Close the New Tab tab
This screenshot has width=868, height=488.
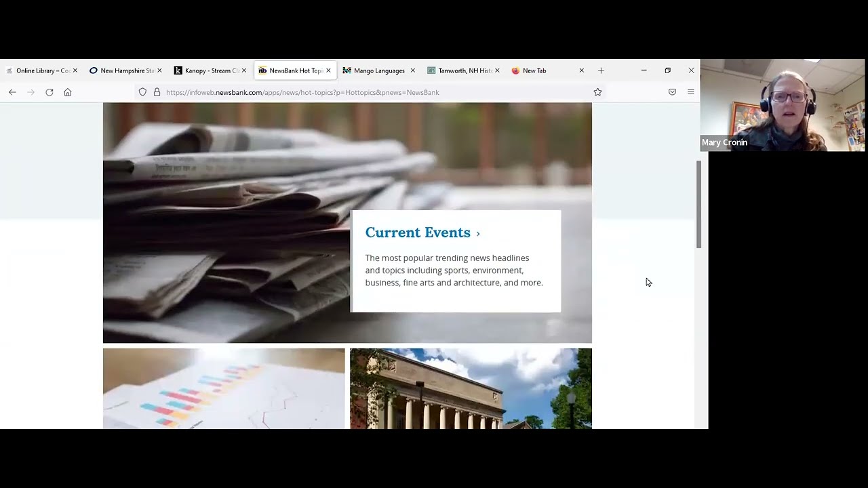[581, 70]
